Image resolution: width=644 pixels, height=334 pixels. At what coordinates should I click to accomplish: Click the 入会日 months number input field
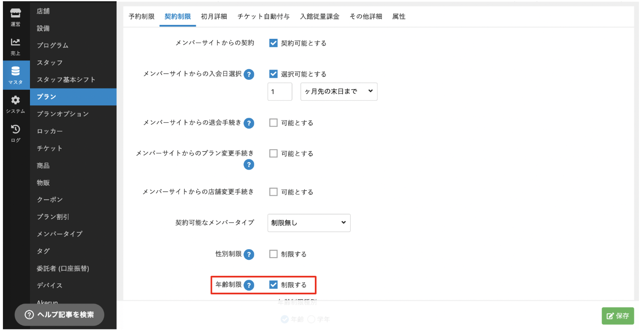click(279, 92)
